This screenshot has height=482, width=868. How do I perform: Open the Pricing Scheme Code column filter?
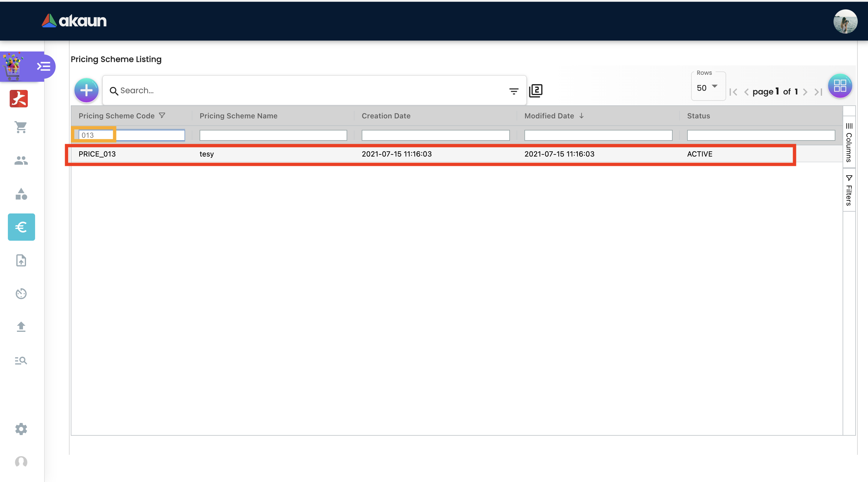pyautogui.click(x=162, y=115)
